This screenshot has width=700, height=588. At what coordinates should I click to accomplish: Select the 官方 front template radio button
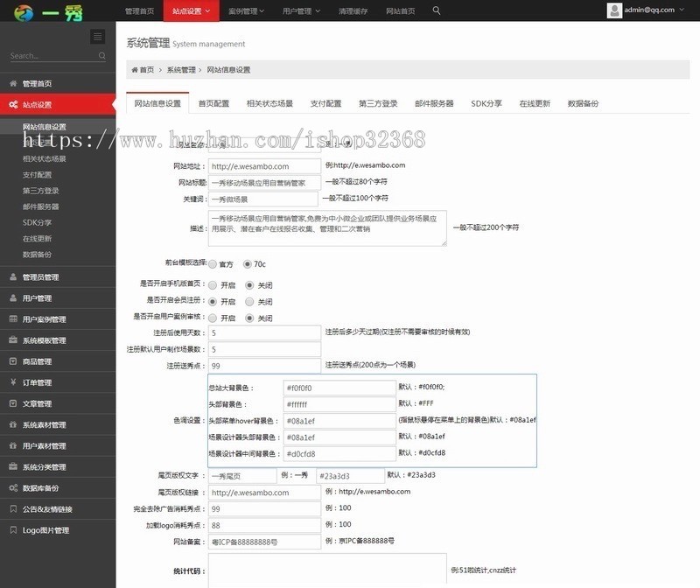coord(213,263)
